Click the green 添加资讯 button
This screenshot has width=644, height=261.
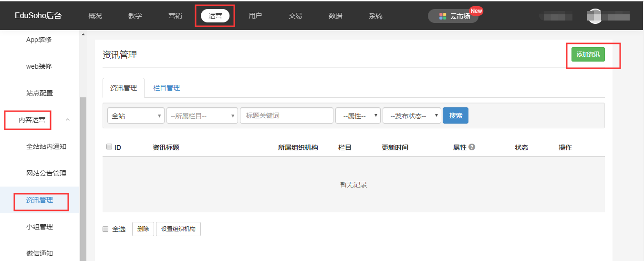coord(588,54)
